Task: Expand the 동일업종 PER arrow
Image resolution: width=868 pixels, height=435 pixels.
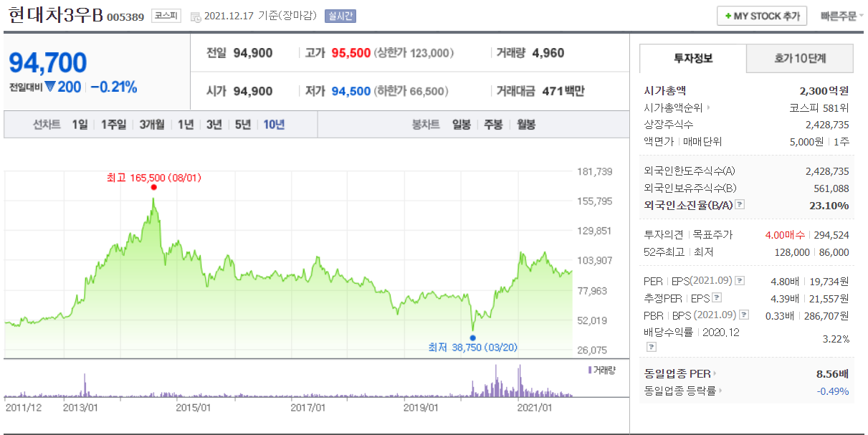Action: (x=715, y=373)
